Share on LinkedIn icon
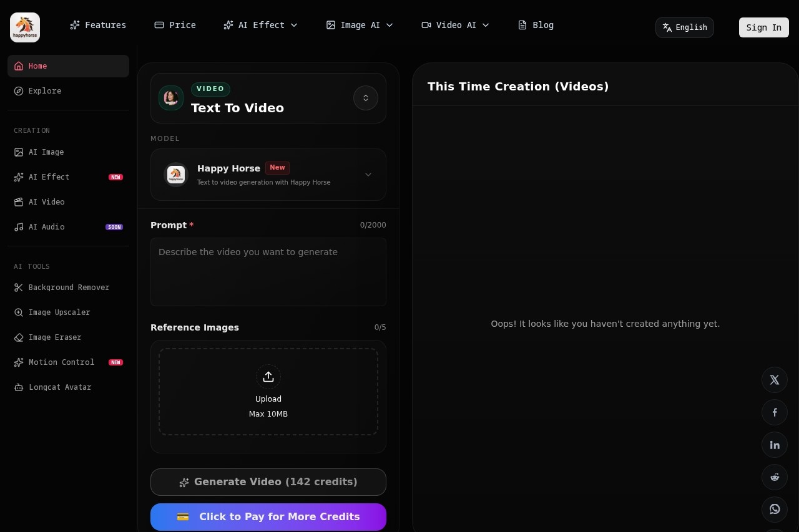The image size is (799, 532). pos(775,445)
